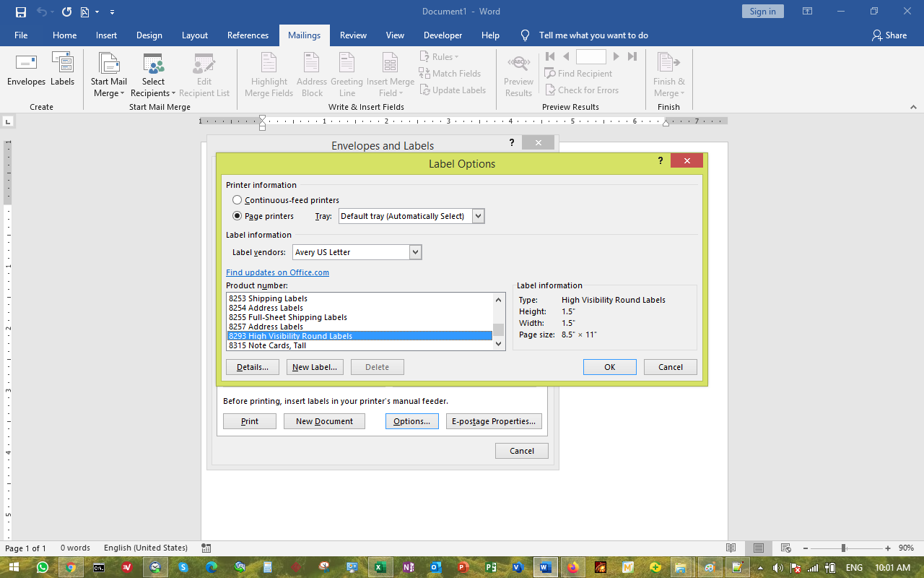Image resolution: width=924 pixels, height=578 pixels.
Task: Click product number list scroll down arrow
Action: (x=498, y=345)
